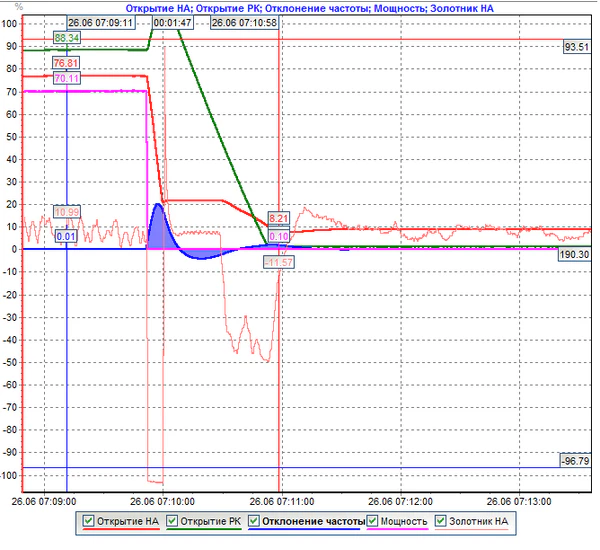Image resolution: width=600 pixels, height=550 pixels.
Task: Click the 10.99 value label at first cursor
Action: 67,212
